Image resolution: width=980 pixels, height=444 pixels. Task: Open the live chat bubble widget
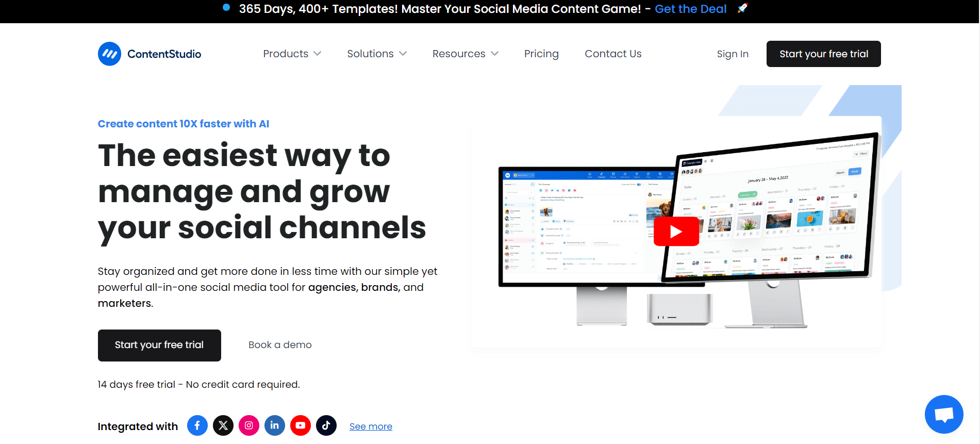944,414
